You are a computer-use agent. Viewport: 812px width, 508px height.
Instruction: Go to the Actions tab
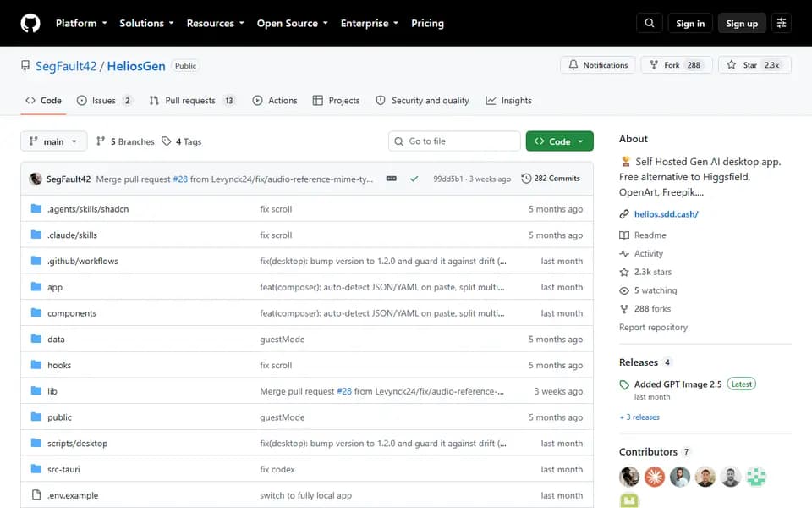point(275,101)
